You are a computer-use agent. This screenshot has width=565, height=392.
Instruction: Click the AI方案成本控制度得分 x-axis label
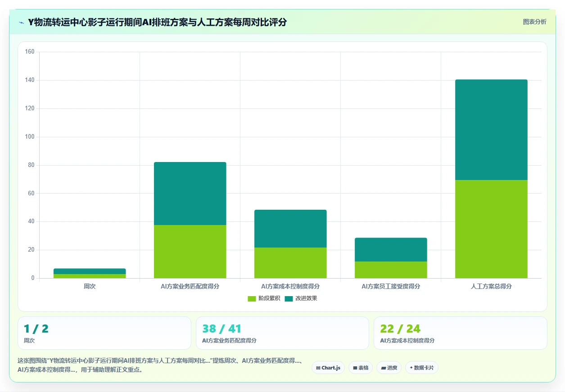[x=290, y=286]
